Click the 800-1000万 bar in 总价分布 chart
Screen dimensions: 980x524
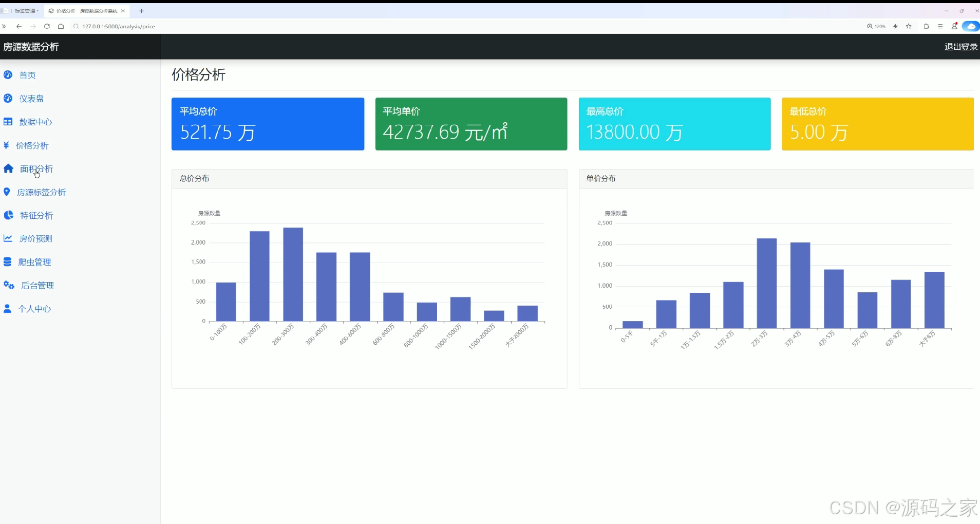(x=427, y=312)
